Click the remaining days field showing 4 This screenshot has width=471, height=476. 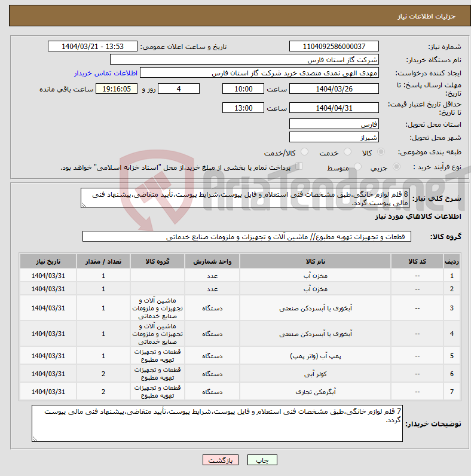click(x=179, y=89)
